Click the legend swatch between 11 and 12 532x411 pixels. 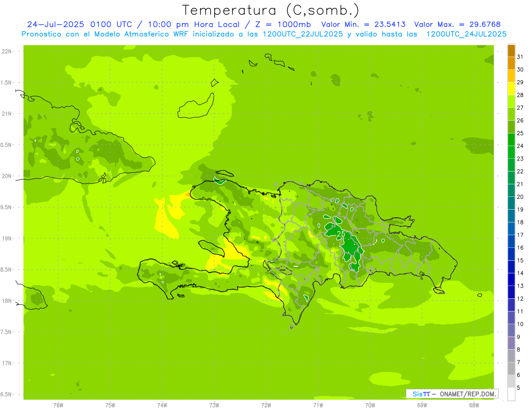pos(511,305)
